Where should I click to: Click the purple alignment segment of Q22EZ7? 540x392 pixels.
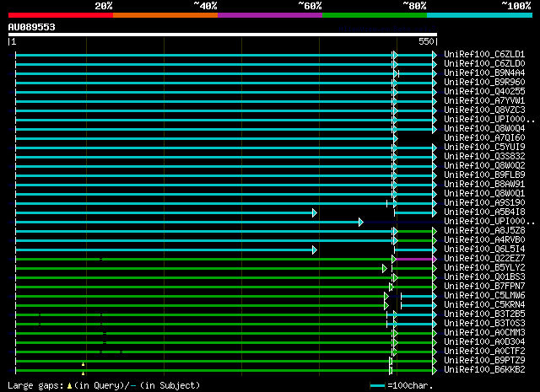tap(415, 259)
